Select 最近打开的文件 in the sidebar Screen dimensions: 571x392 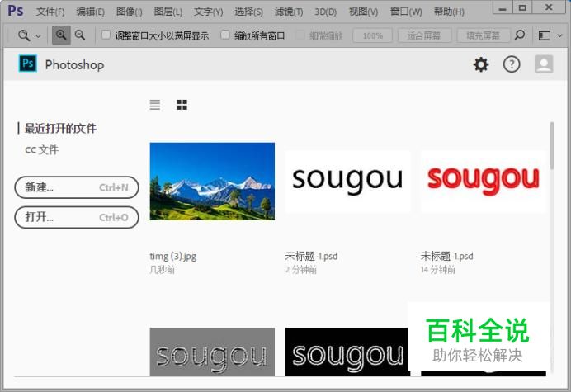60,128
